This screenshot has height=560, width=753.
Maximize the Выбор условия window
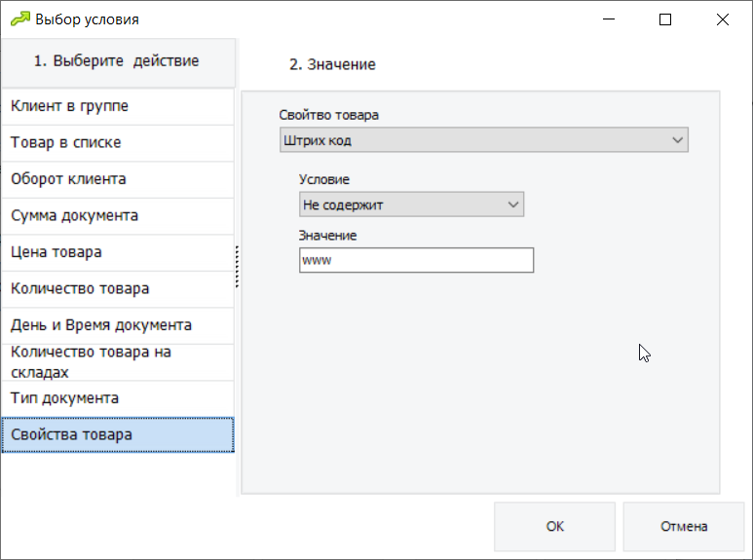pyautogui.click(x=665, y=19)
